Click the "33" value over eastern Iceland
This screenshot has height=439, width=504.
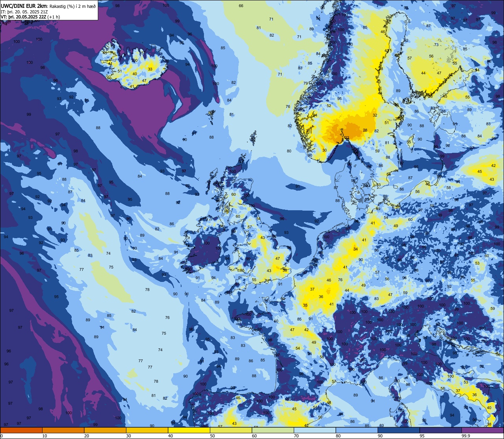point(150,69)
